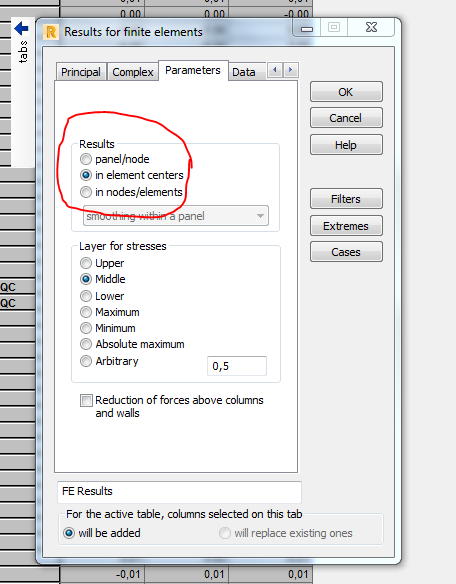The image size is (456, 584).
Task: Open Help for this dialog
Action: (346, 145)
